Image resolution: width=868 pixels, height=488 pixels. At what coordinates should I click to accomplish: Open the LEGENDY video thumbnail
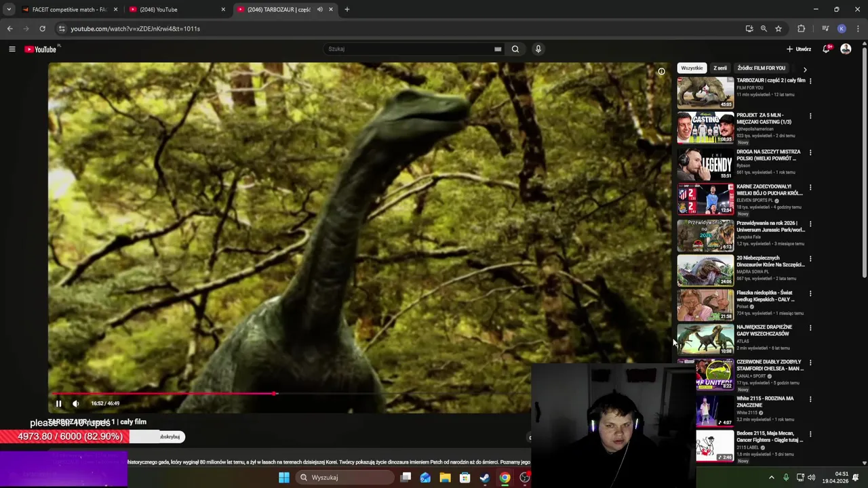[705, 163]
